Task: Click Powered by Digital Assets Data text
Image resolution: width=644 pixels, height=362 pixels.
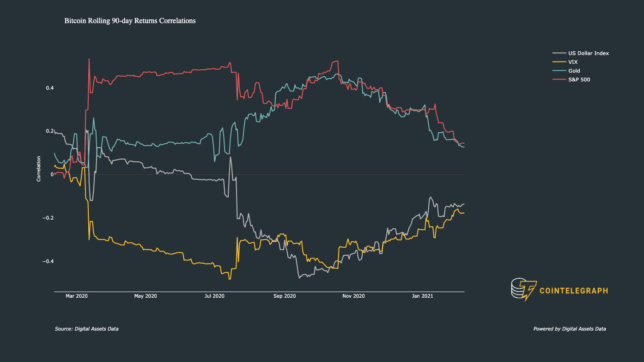Action: (570, 329)
